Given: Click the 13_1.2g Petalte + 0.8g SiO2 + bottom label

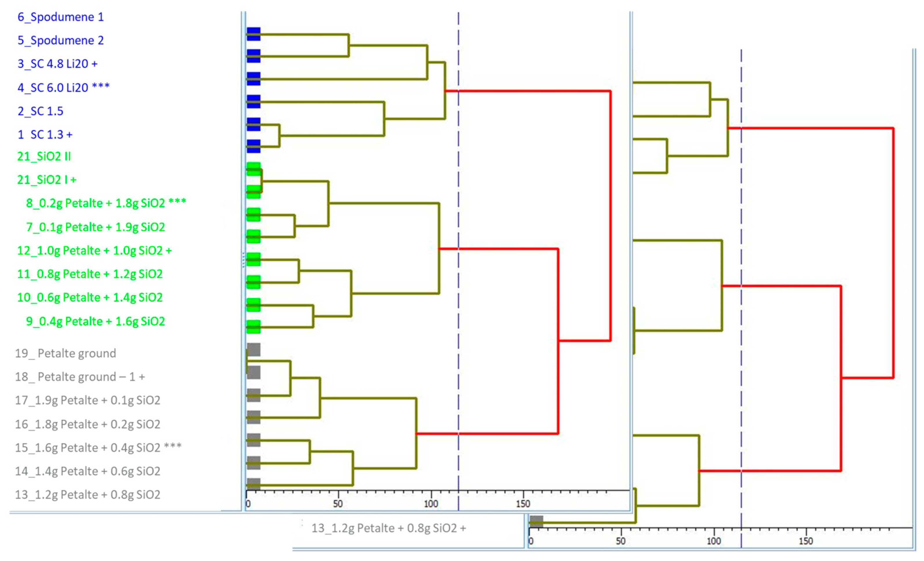Looking at the screenshot, I should pyautogui.click(x=388, y=528).
